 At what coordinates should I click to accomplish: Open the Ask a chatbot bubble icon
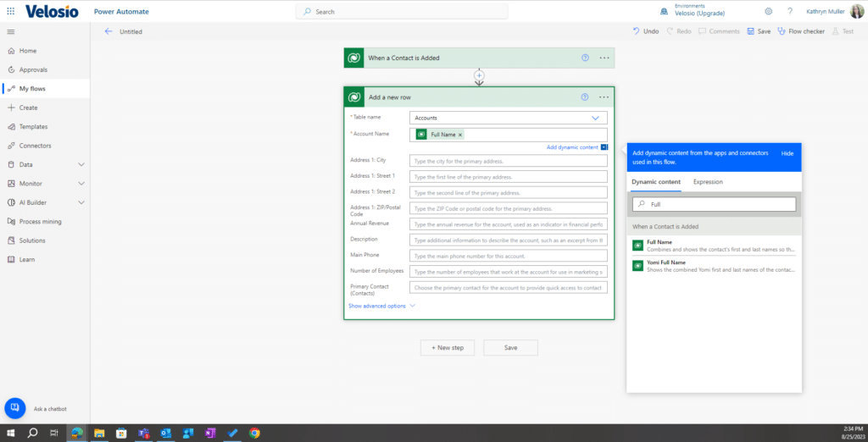(14, 408)
